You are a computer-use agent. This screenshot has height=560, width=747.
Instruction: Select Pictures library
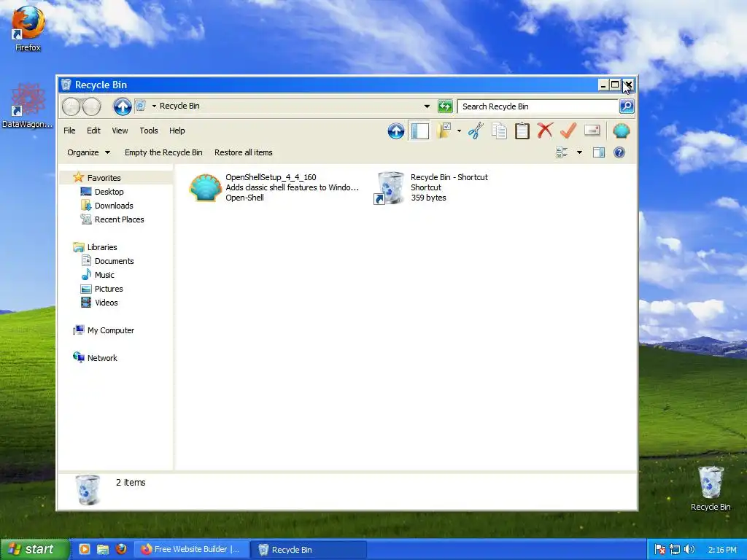pyautogui.click(x=109, y=289)
